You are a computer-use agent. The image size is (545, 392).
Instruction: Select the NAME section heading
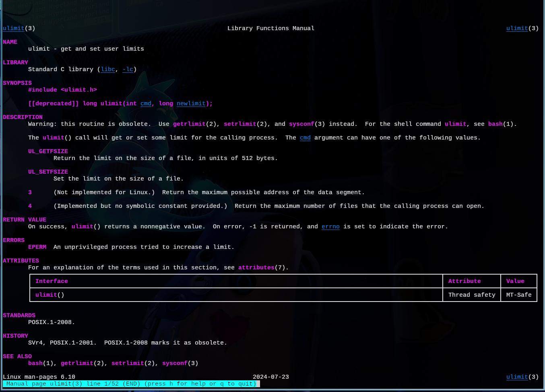tap(10, 42)
